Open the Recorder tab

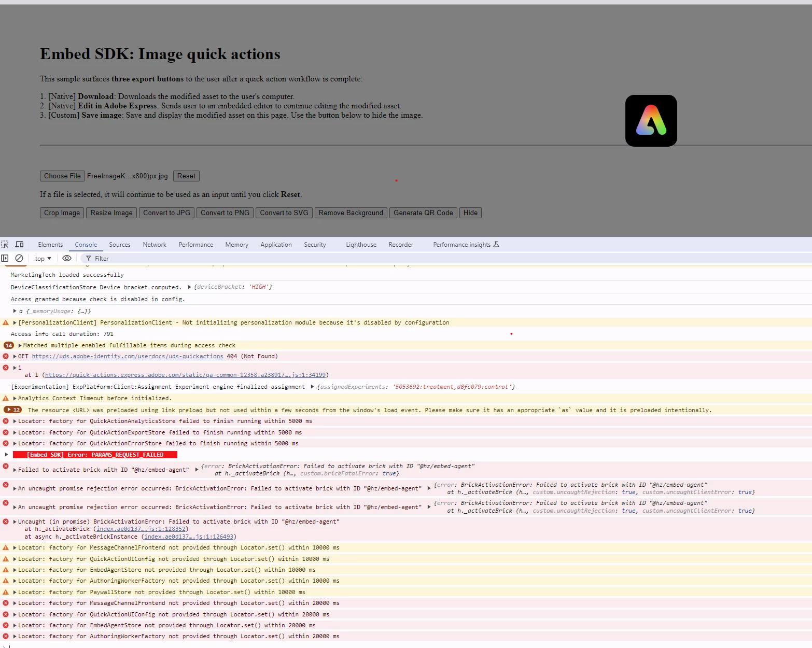click(x=401, y=245)
